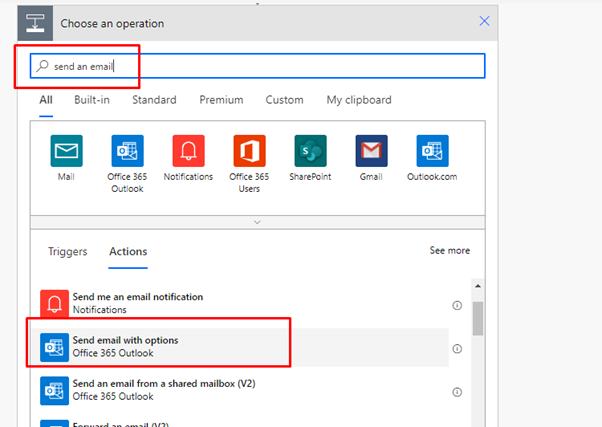Image resolution: width=602 pixels, height=427 pixels.
Task: Switch to the Triggers tab
Action: tap(68, 252)
